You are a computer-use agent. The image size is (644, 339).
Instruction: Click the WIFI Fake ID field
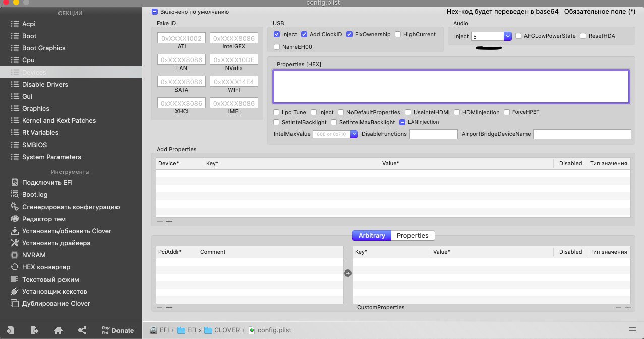tap(234, 82)
